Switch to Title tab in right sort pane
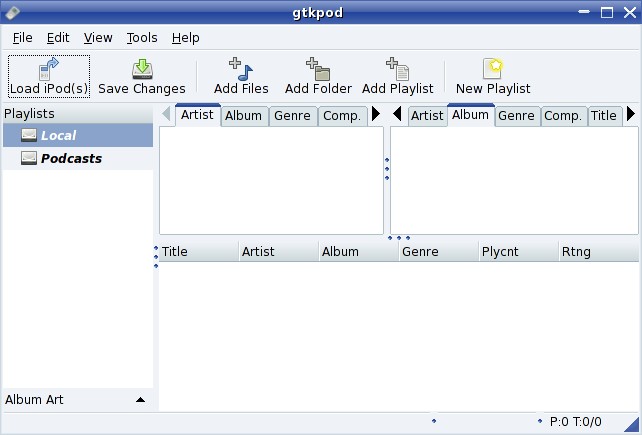The image size is (642, 435). click(x=604, y=116)
